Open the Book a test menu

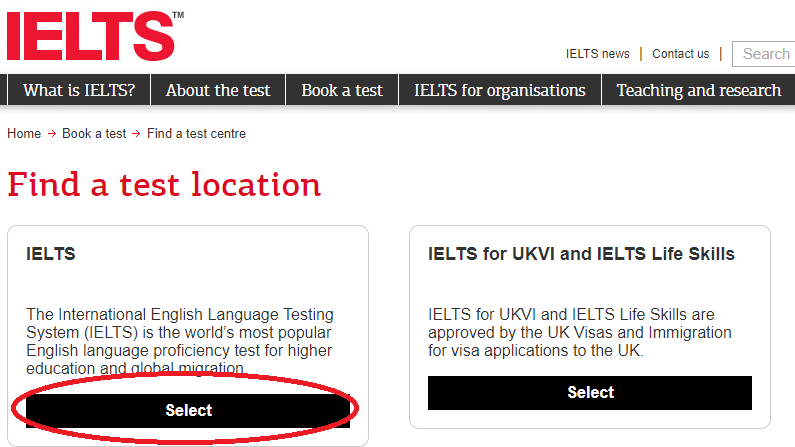tap(342, 90)
